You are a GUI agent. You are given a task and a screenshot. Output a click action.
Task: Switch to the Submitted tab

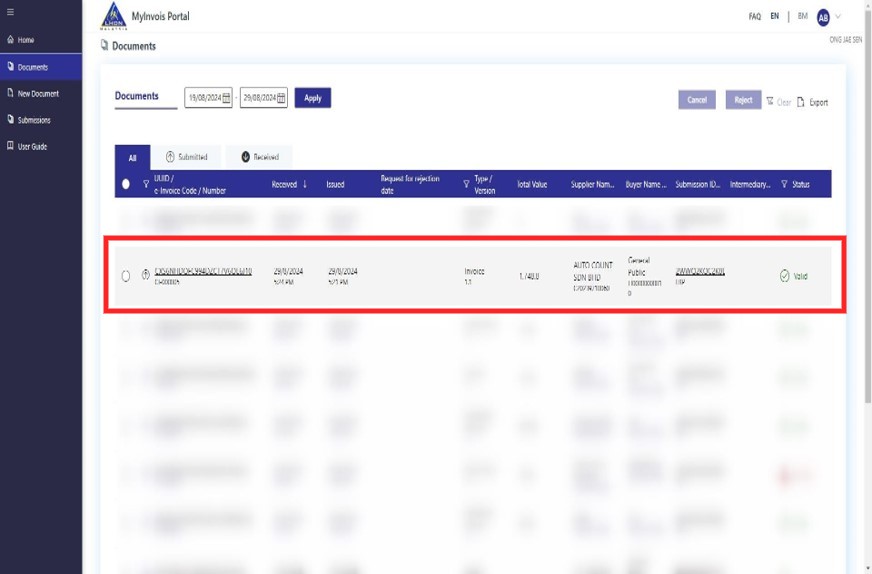[187, 157]
